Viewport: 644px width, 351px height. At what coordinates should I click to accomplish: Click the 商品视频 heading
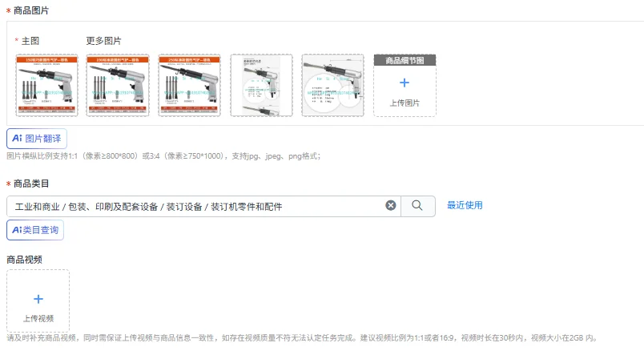(24, 260)
